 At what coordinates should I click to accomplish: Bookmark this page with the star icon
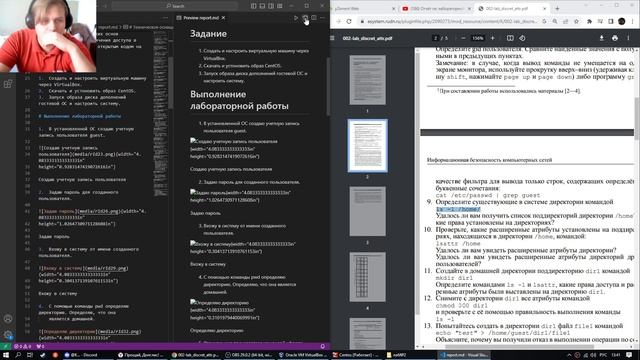pyautogui.click(x=576, y=21)
